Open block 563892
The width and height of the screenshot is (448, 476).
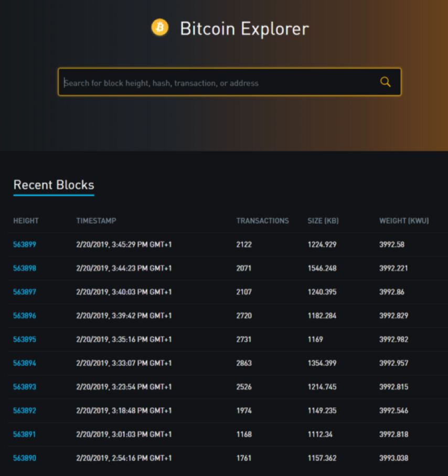[25, 410]
